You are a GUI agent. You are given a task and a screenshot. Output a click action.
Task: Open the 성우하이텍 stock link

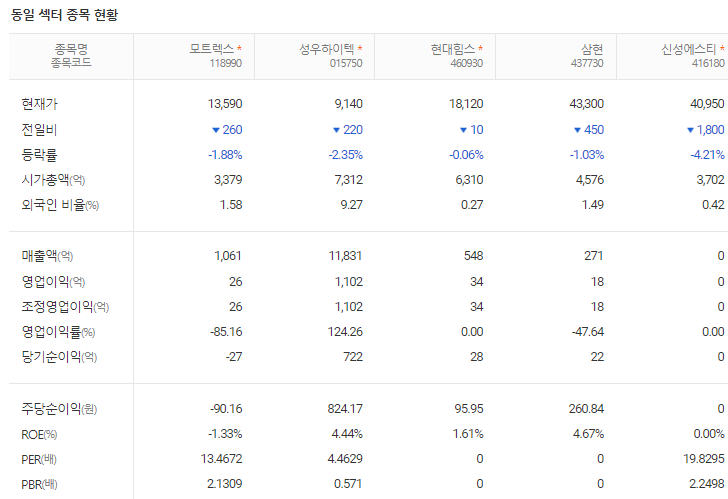(x=326, y=49)
